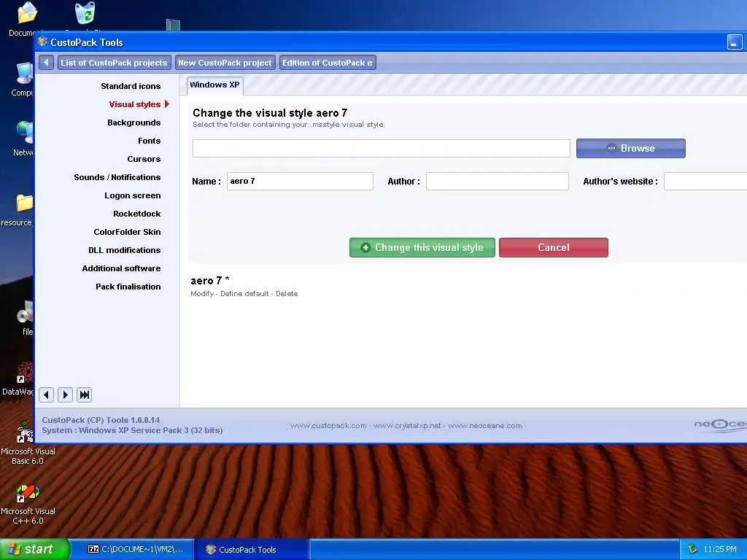Go to previous step arrow at sidebar bottom
747x560 pixels.
[46, 394]
